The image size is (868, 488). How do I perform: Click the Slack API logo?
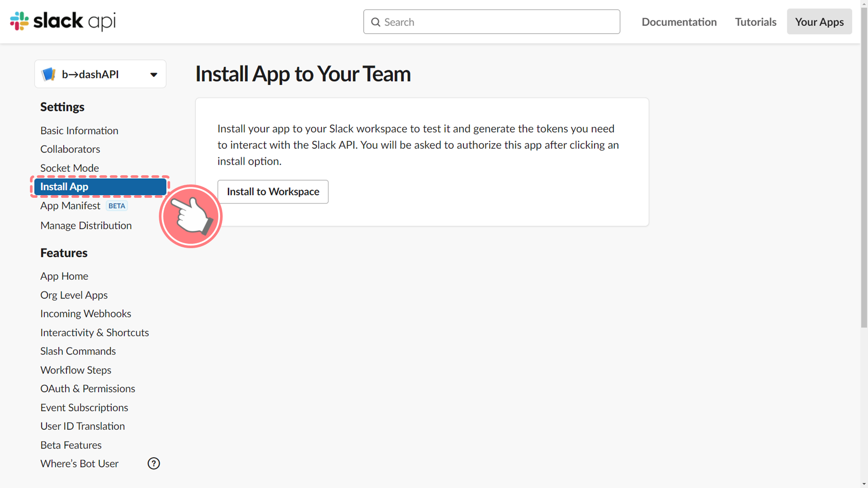[63, 21]
